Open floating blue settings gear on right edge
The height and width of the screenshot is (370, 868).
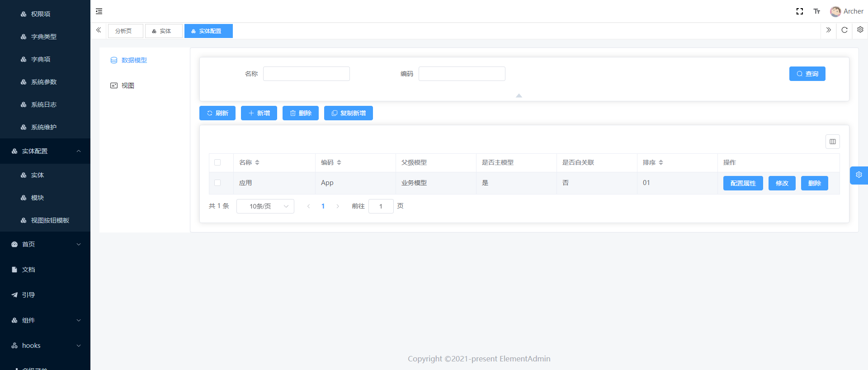[859, 175]
